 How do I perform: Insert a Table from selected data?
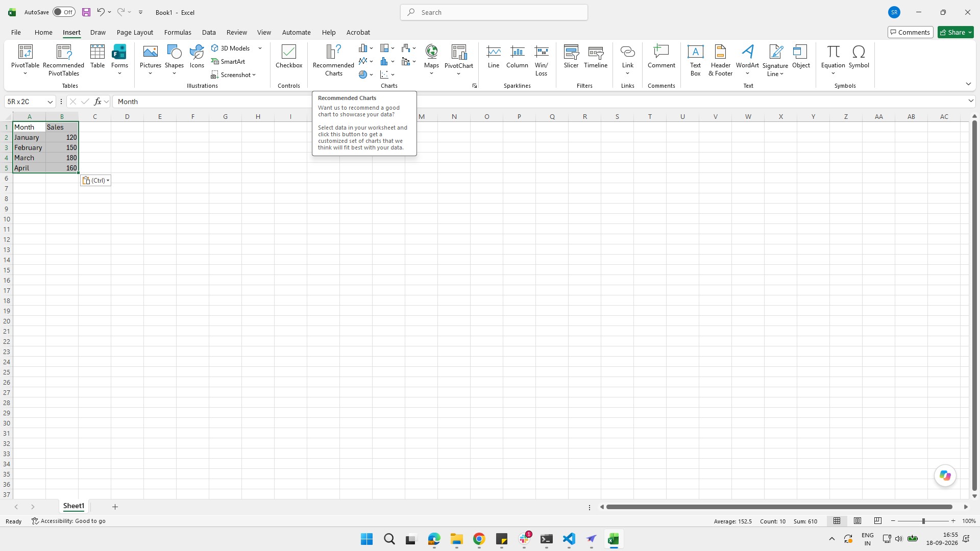click(97, 56)
